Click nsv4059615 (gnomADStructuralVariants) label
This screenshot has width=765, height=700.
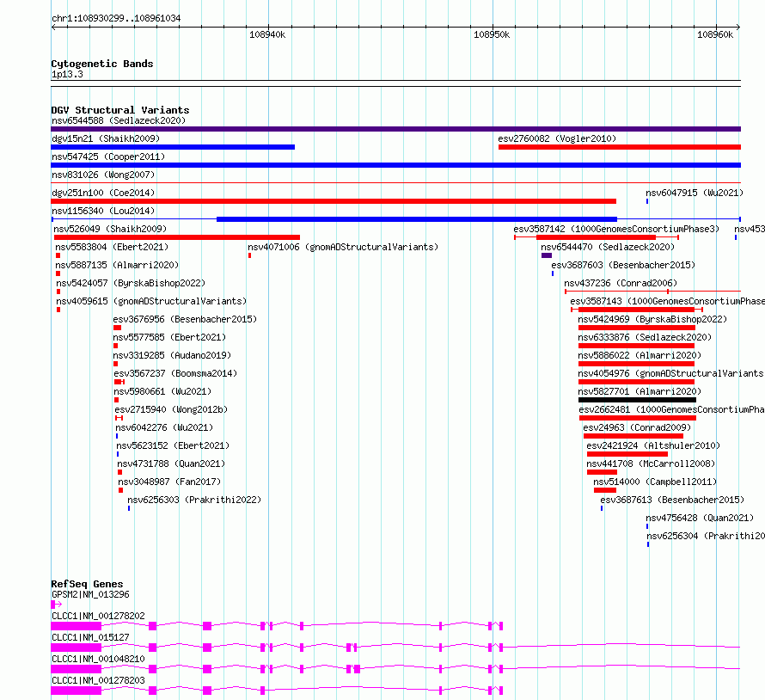[151, 301]
